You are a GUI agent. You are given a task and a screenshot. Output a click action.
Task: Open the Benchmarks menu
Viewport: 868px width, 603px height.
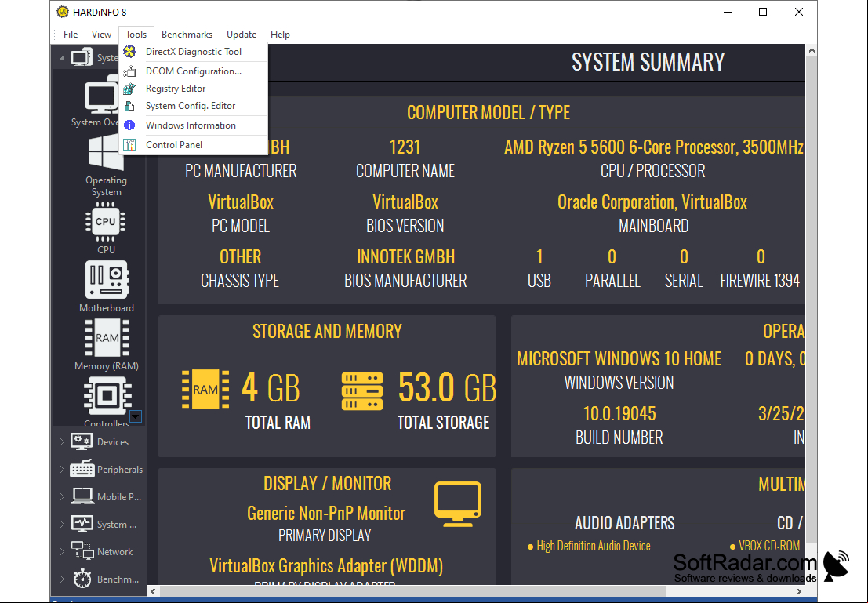(x=187, y=35)
